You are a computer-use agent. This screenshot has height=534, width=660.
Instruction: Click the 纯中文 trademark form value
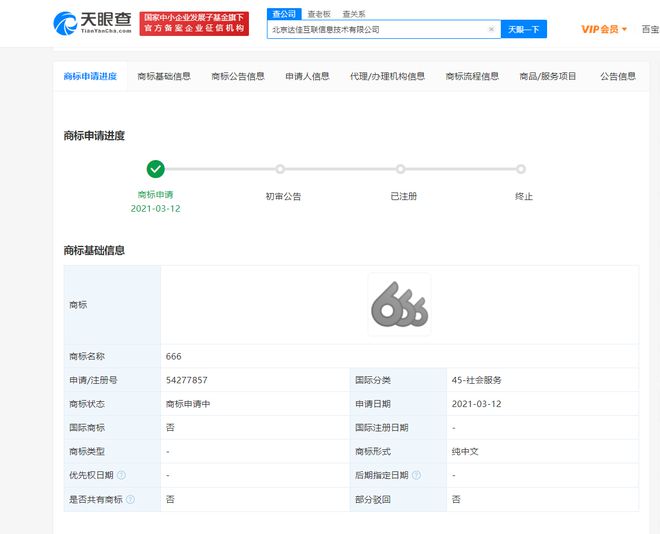tap(465, 452)
